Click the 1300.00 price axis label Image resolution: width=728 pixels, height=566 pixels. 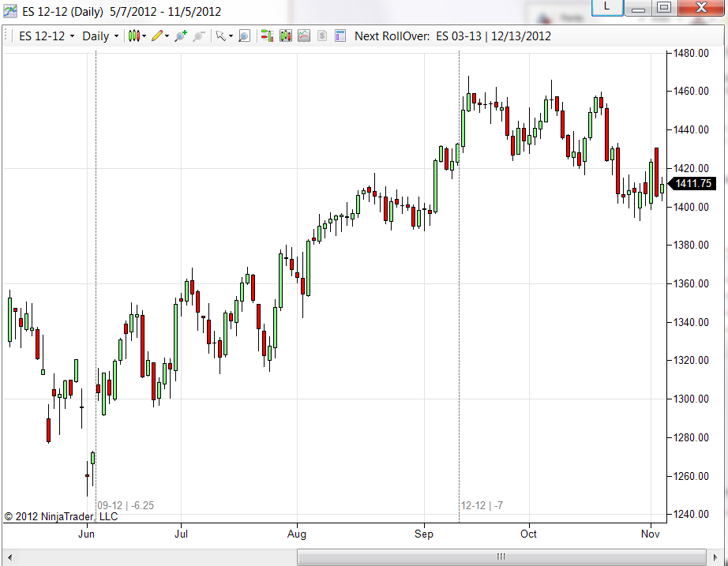coord(691,399)
